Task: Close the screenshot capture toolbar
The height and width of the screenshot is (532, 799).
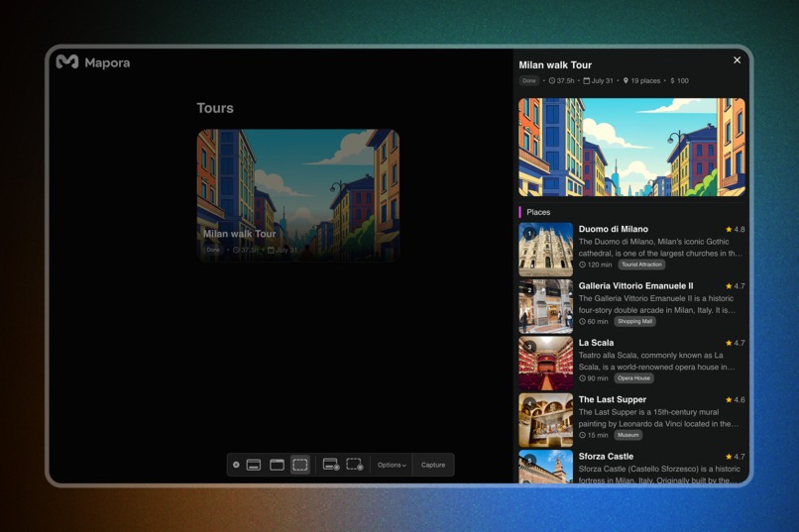Action: 236,465
